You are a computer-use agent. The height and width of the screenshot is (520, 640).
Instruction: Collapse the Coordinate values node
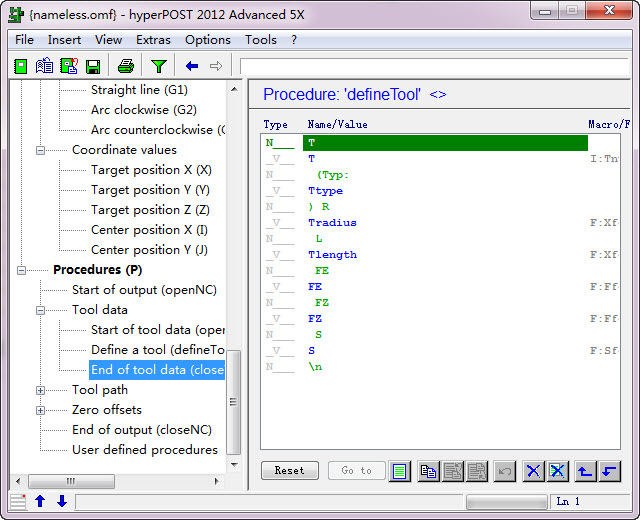[x=40, y=150]
